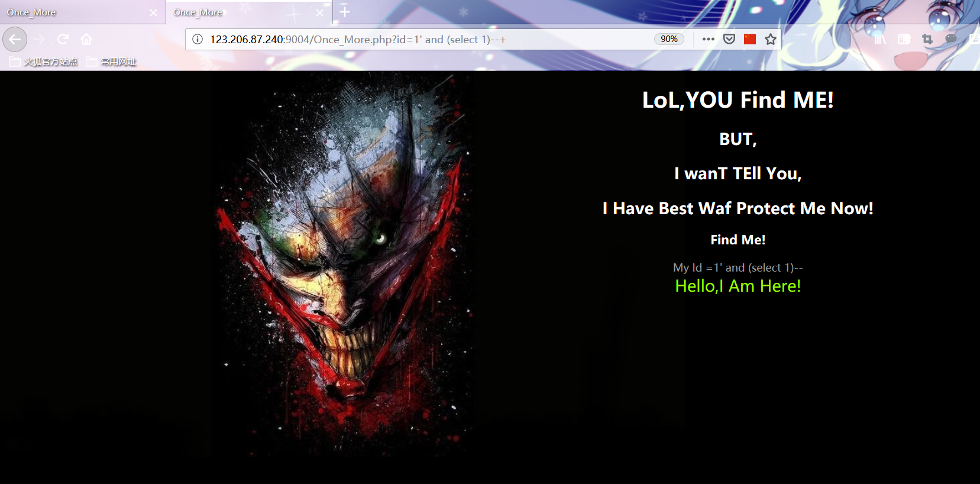Save this page to Pocket
The width and height of the screenshot is (980, 484).
tap(729, 39)
